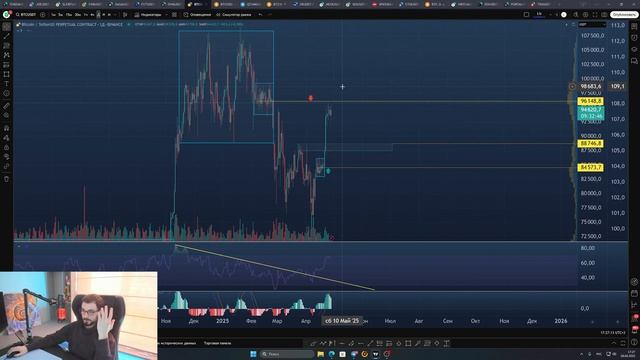Open the Торговая панель tab

pos(218,343)
